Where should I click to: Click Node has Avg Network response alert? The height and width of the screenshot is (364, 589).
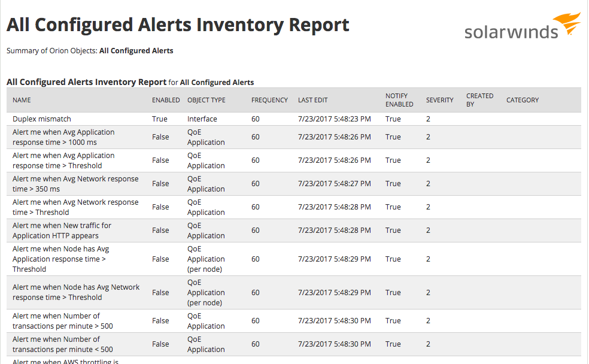click(75, 292)
